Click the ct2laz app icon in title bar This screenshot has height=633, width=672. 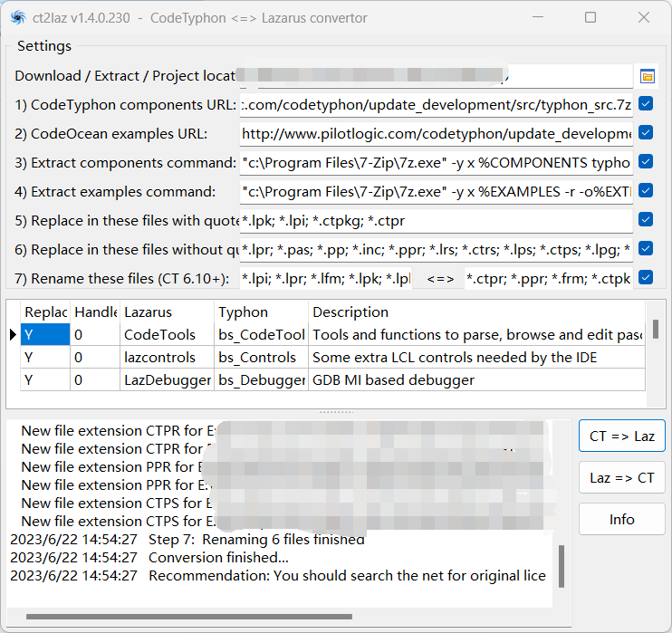[x=17, y=17]
